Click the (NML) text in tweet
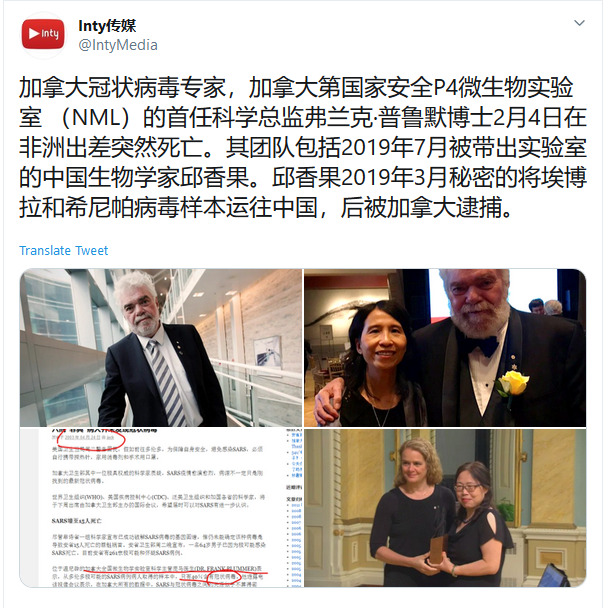The height and width of the screenshot is (608, 615). (x=96, y=118)
